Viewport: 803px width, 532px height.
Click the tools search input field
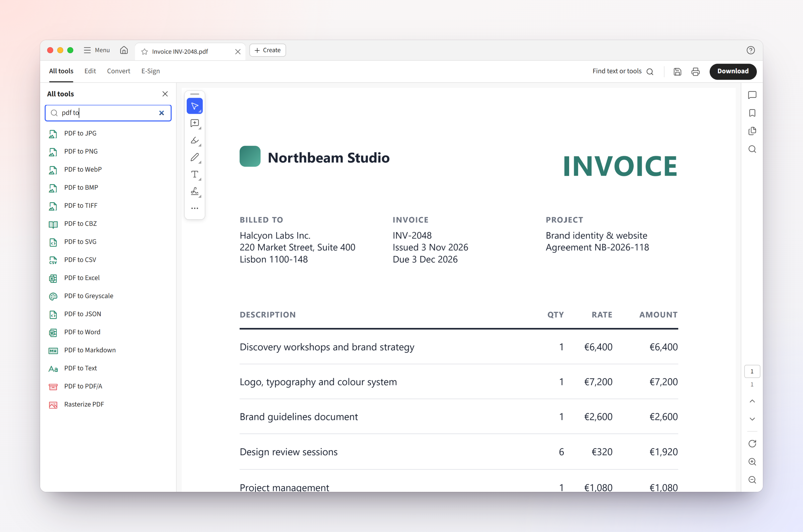pyautogui.click(x=108, y=113)
